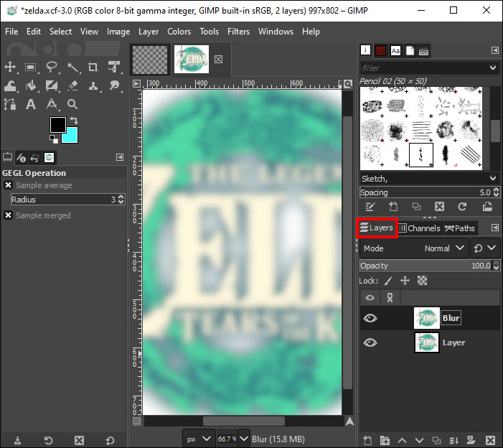Add a mask to the layer
Viewport: 503px width, 448px height.
[471, 440]
